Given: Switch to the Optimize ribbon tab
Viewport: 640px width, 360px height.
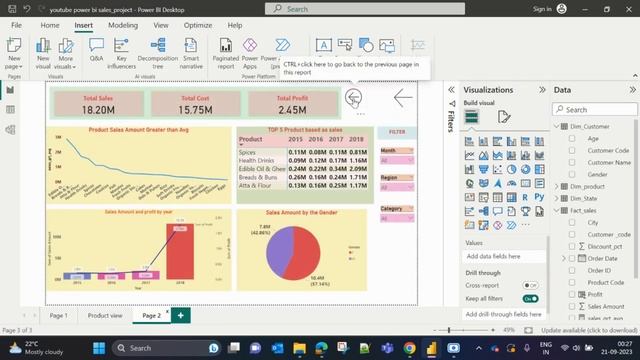Looking at the screenshot, I should coord(198,25).
